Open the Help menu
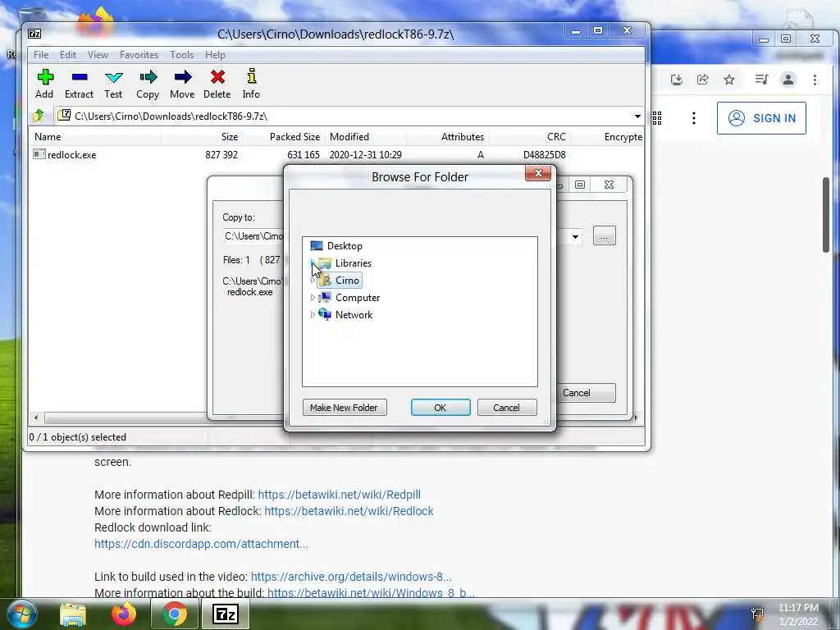The height and width of the screenshot is (630, 840). (x=215, y=55)
